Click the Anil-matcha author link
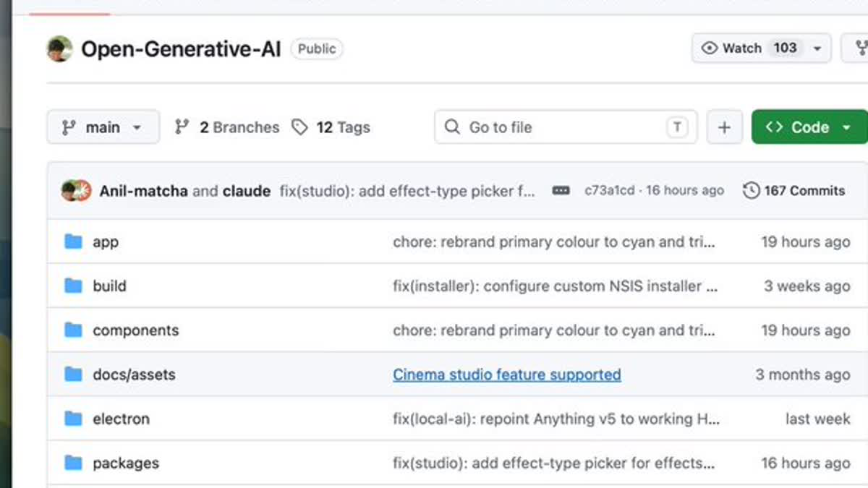The height and width of the screenshot is (488, 868). pos(143,191)
